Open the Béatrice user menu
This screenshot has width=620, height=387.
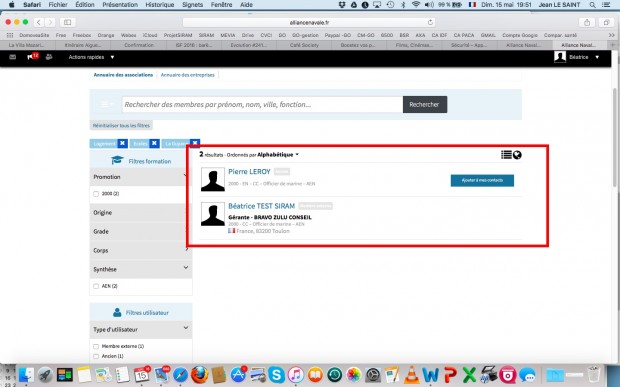point(578,57)
